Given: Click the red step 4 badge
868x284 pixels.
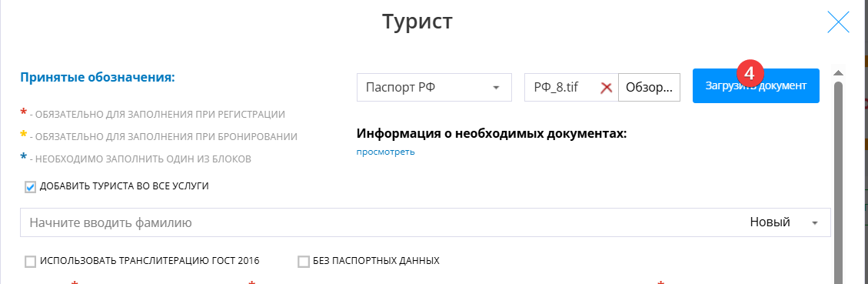Looking at the screenshot, I should pyautogui.click(x=750, y=72).
